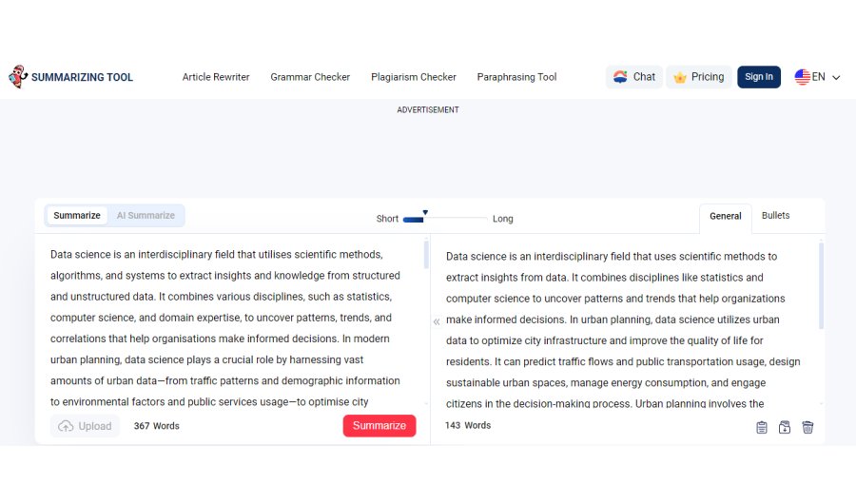Switch to the Summarize mode

[x=77, y=216]
